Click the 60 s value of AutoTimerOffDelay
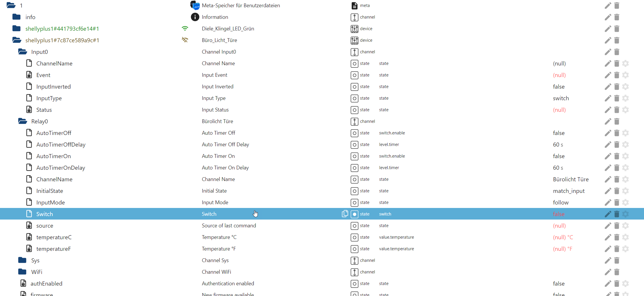This screenshot has width=644, height=296. click(x=558, y=145)
